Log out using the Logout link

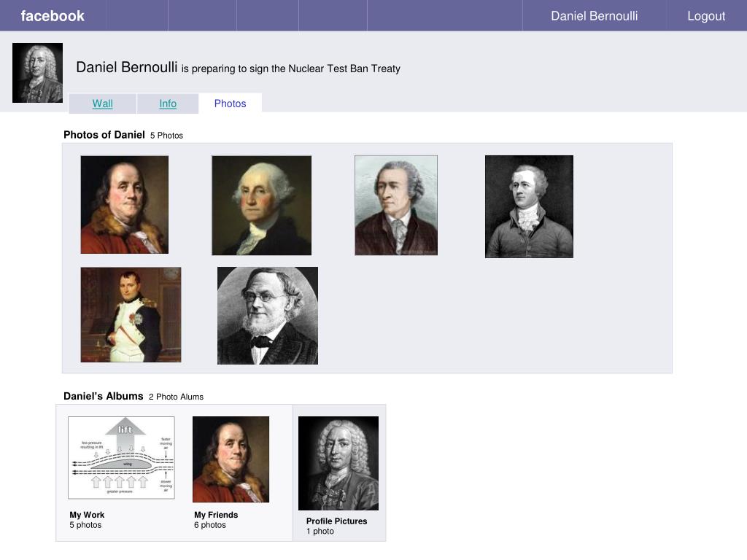point(706,16)
